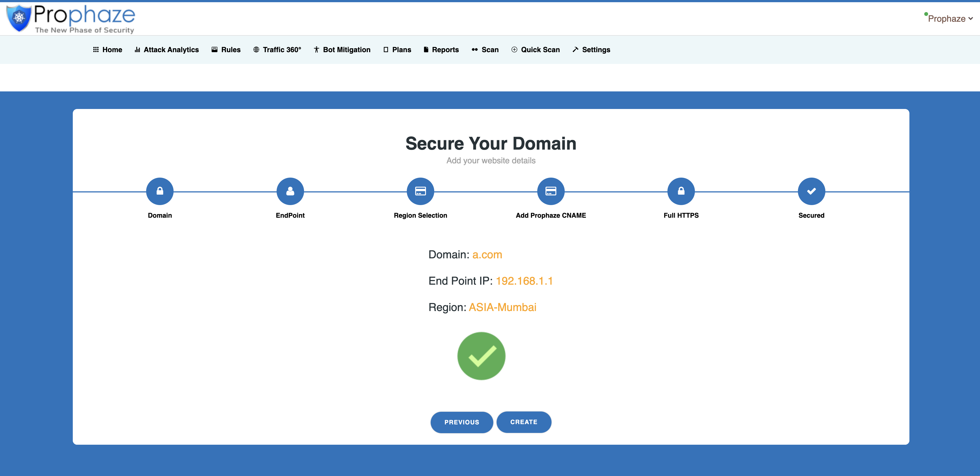Select the Secured checkmark step icon

pos(811,191)
